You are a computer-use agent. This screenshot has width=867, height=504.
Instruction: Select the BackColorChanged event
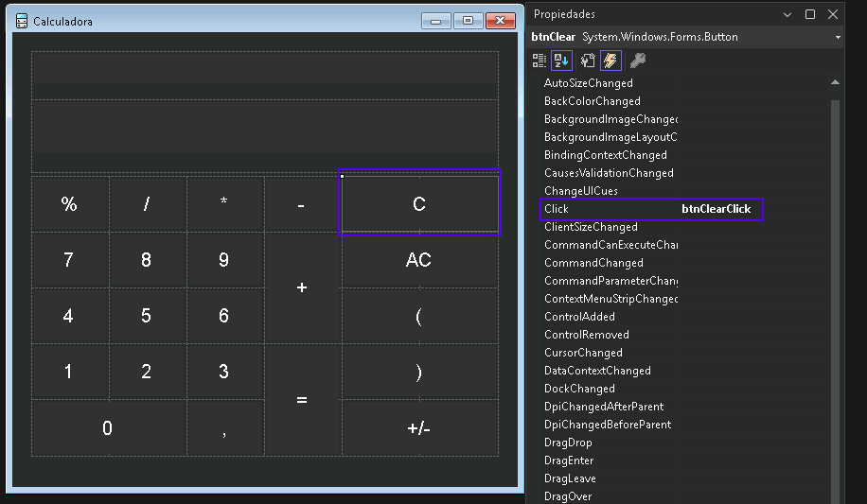pyautogui.click(x=593, y=101)
